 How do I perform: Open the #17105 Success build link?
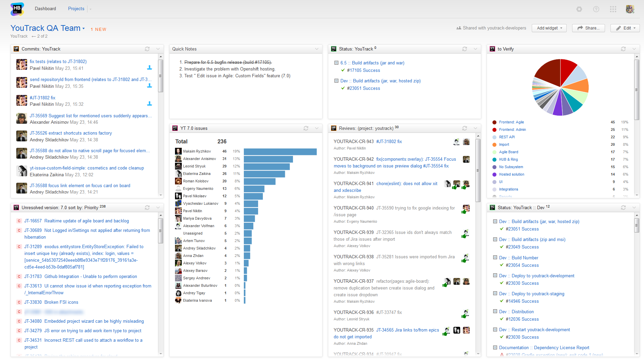pos(363,70)
